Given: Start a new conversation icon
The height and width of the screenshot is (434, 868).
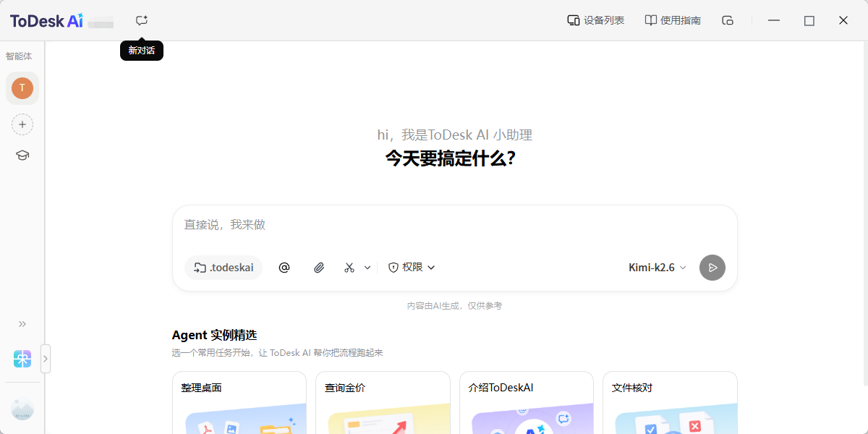Looking at the screenshot, I should 142,21.
